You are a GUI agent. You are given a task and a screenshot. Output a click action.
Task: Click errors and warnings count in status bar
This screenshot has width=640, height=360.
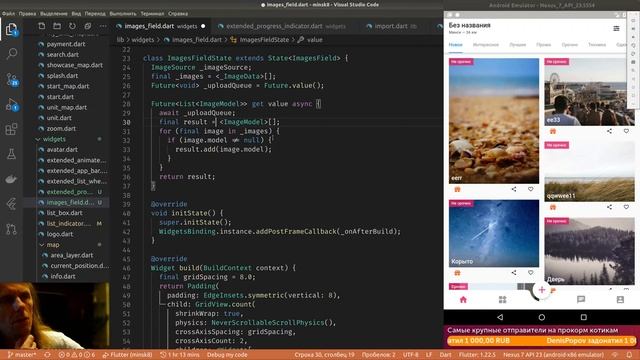(77, 355)
